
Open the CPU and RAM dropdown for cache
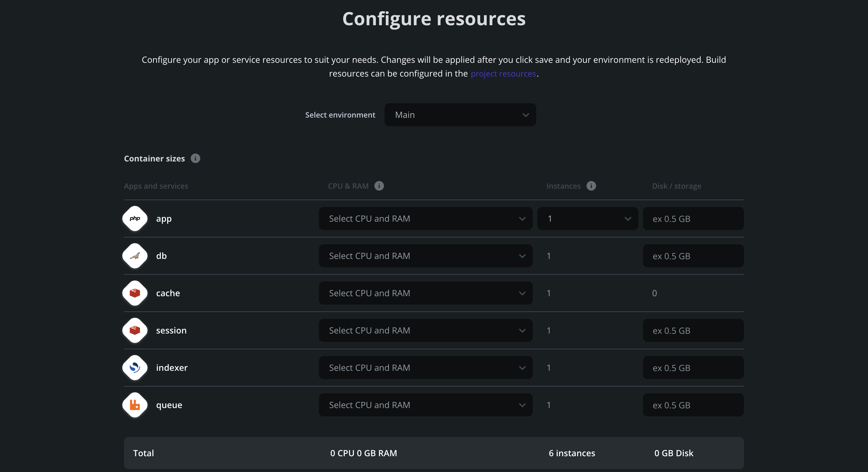426,293
